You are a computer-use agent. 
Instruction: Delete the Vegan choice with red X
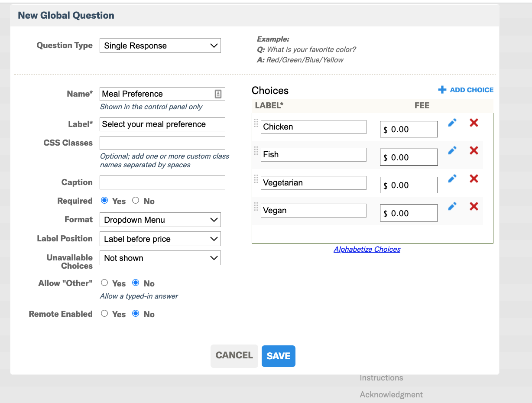click(474, 206)
